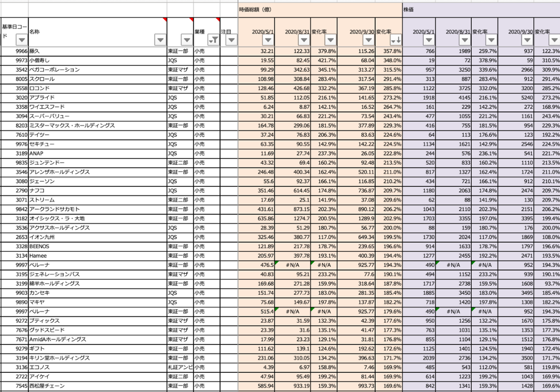Select the 476.5 cell in ベルーナ row

pyautogui.click(x=256, y=265)
